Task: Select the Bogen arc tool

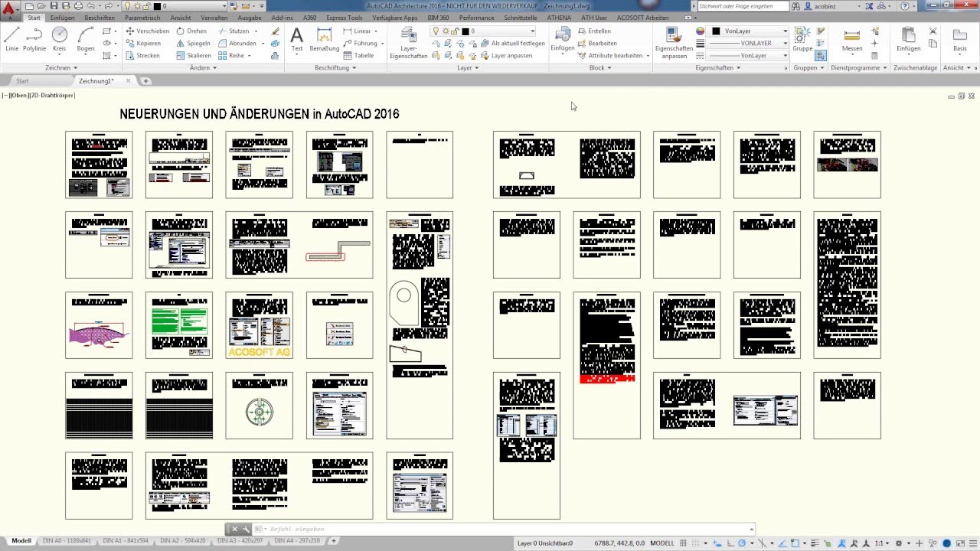Action: (86, 39)
